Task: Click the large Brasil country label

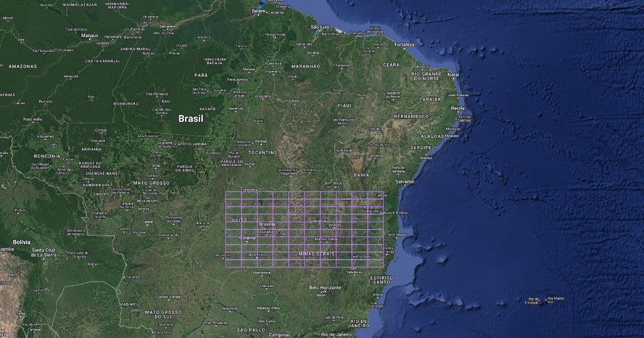Action: pyautogui.click(x=191, y=119)
